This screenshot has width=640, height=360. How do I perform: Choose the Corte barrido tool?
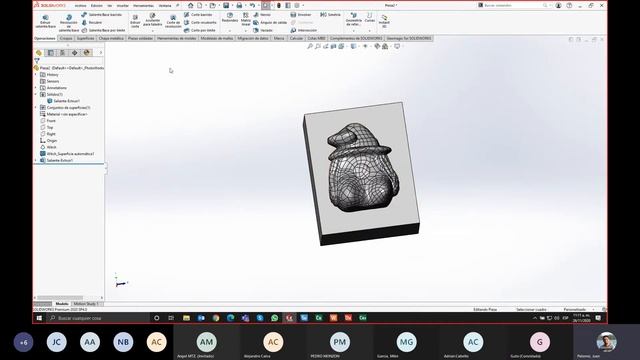[198, 15]
